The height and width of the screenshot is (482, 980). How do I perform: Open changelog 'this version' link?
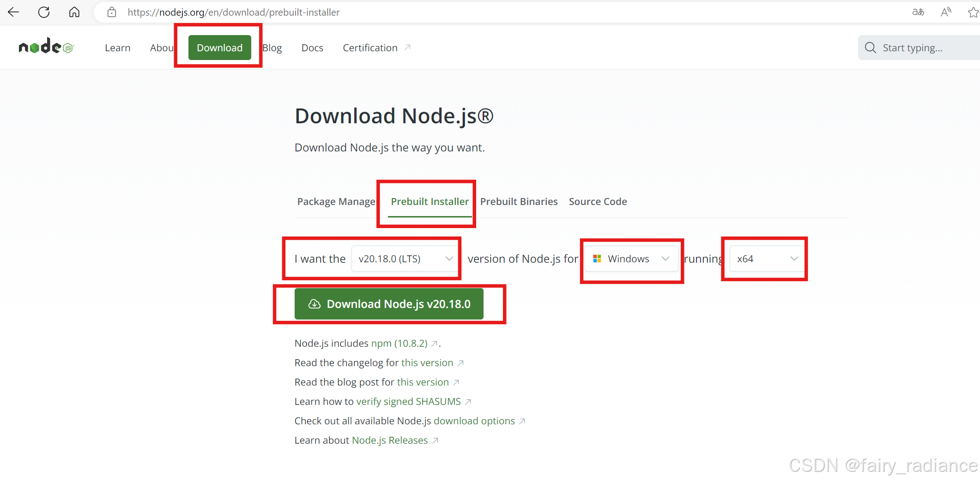[427, 363]
